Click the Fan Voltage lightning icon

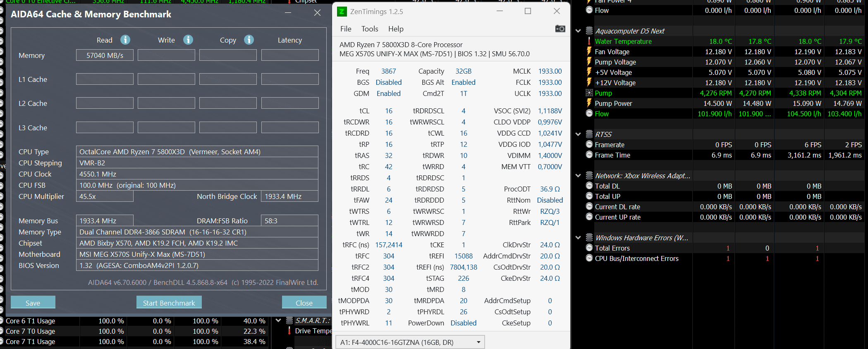pyautogui.click(x=589, y=52)
